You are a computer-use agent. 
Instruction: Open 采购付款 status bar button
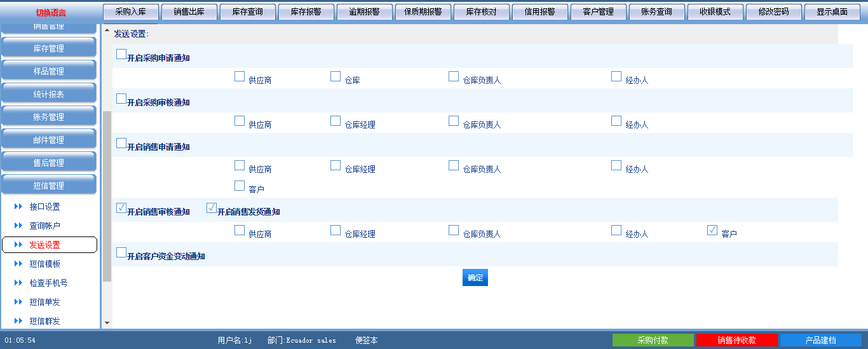point(653,340)
